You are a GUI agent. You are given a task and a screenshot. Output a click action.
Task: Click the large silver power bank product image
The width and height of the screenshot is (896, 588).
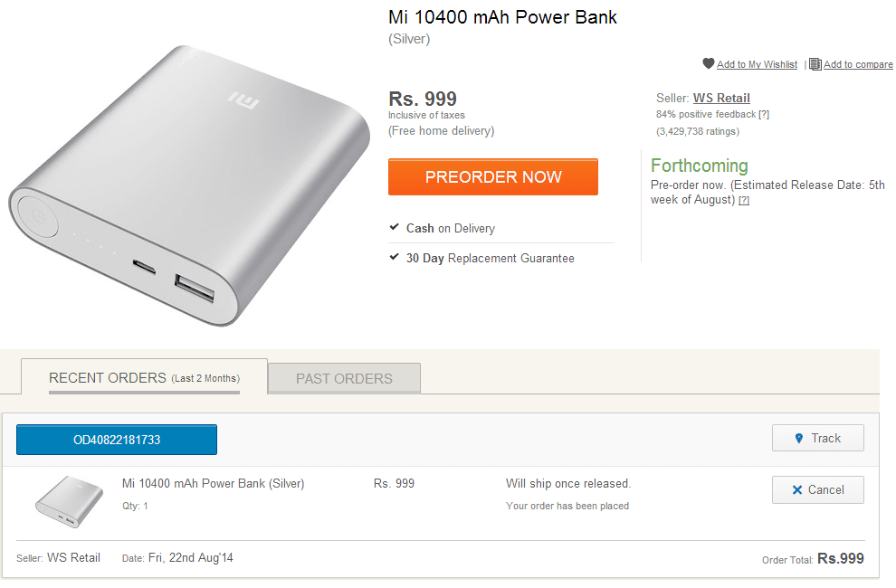point(190,185)
